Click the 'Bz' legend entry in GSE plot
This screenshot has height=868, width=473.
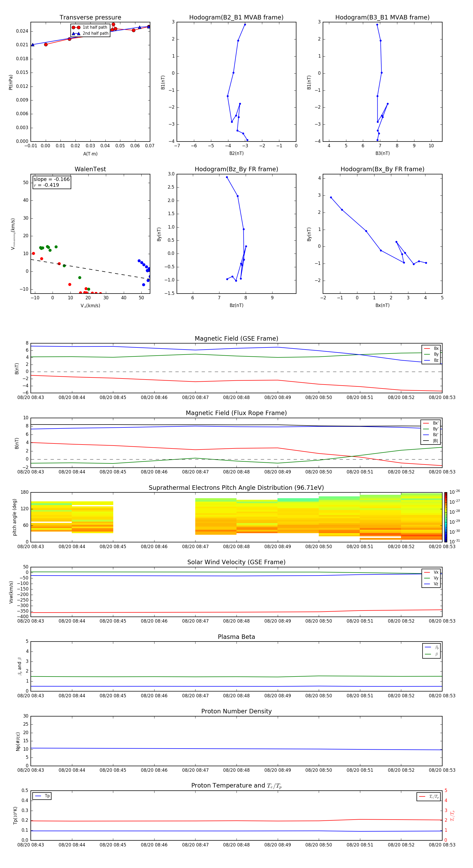[x=431, y=360]
